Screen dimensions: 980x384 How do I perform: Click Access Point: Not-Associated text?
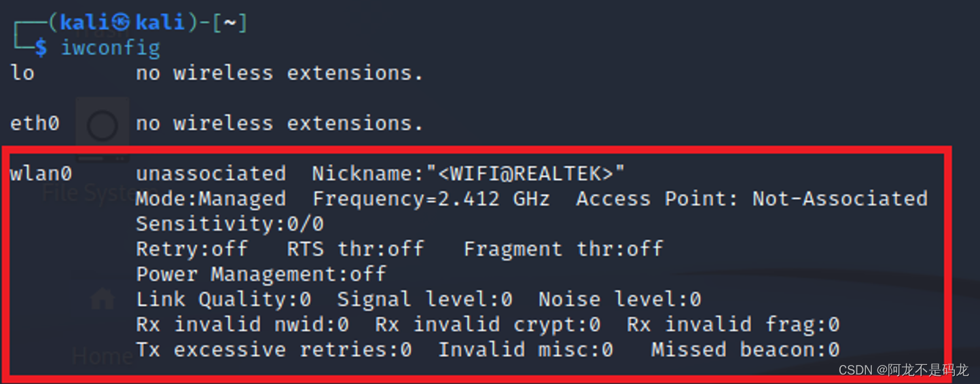pyautogui.click(x=752, y=199)
